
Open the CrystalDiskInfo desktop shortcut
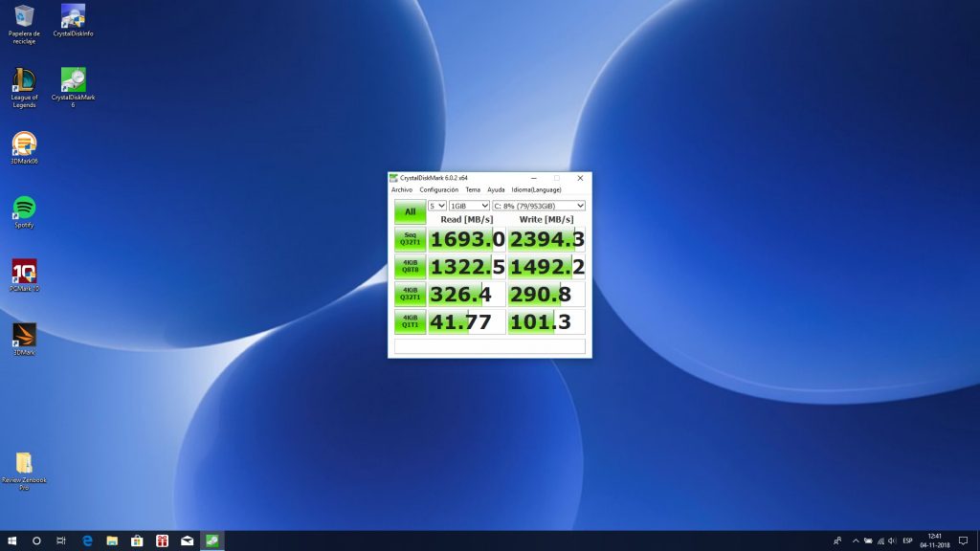point(73,20)
